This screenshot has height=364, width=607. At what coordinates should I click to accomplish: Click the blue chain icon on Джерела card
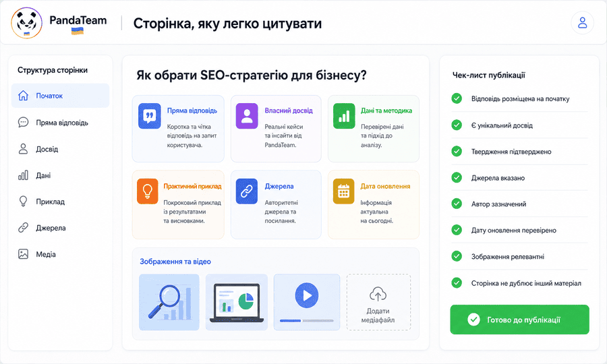click(x=247, y=191)
